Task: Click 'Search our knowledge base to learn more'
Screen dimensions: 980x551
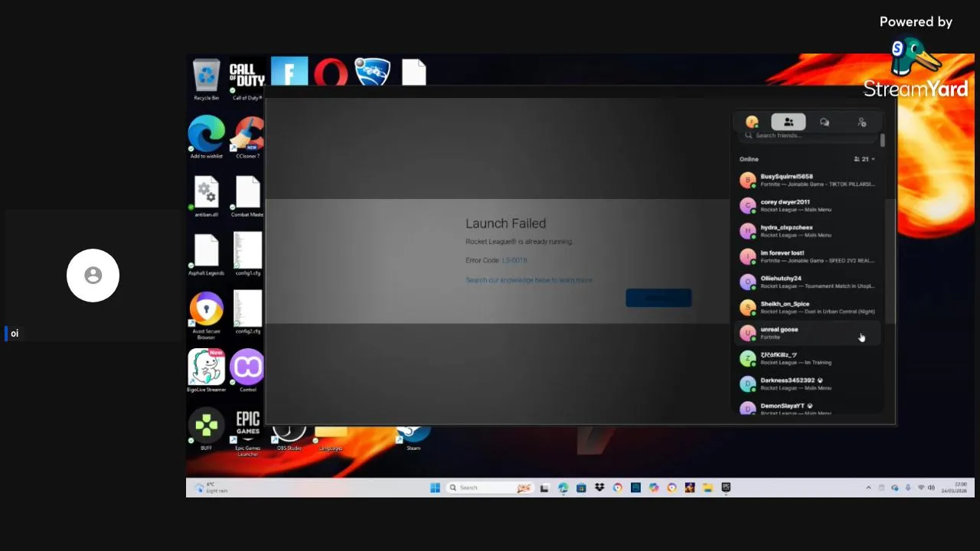Action: [529, 280]
